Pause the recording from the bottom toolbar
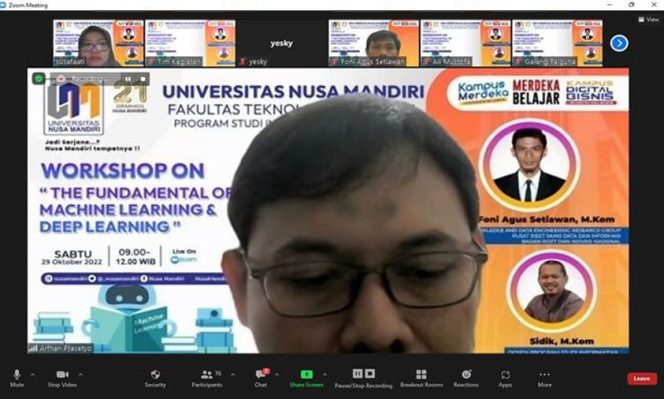The width and height of the screenshot is (664, 399). pyautogui.click(x=357, y=374)
